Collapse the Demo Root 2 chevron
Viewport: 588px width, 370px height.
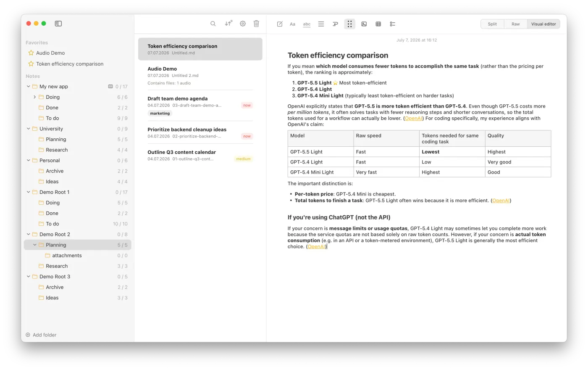coord(28,235)
